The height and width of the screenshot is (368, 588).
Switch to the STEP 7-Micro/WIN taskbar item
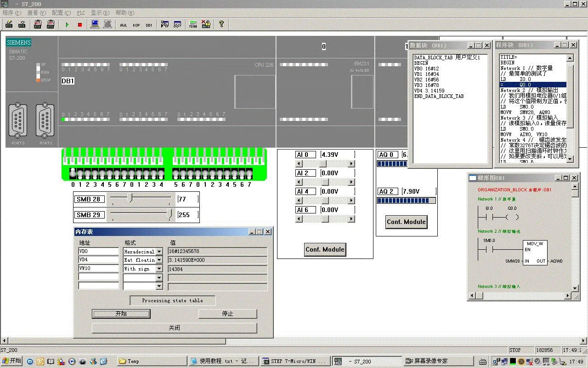295,361
